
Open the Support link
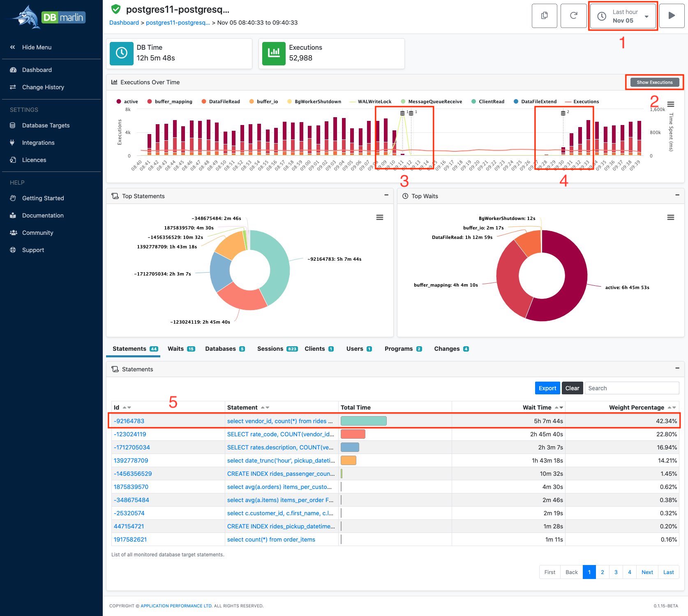coord(27,250)
